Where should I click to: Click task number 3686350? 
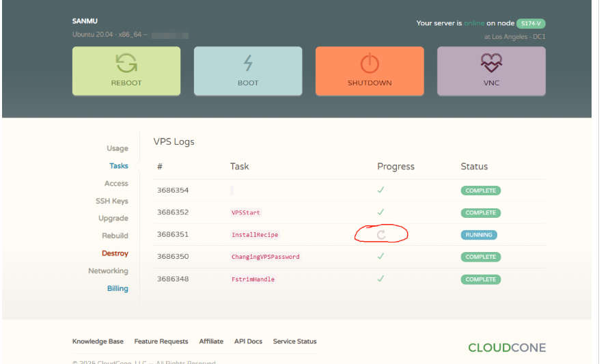[173, 257]
